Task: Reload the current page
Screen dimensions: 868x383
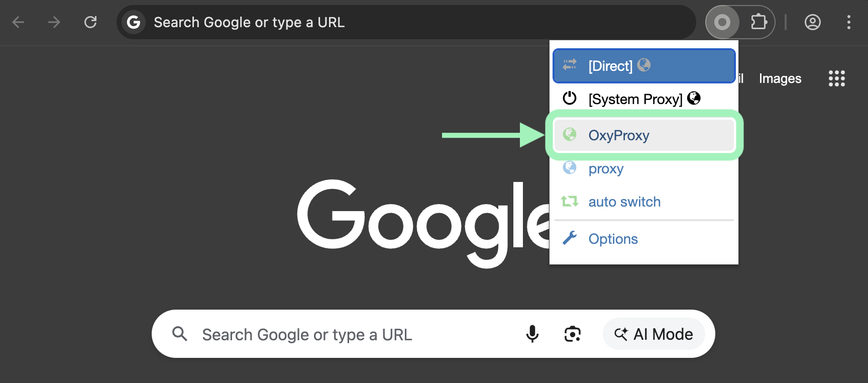Action: [x=90, y=22]
